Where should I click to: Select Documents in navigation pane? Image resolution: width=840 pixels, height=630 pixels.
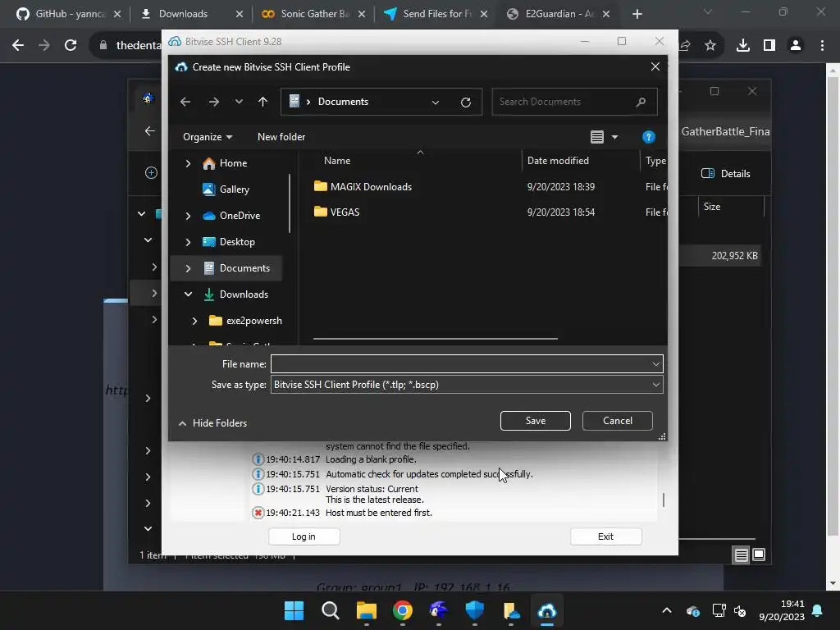[244, 268]
